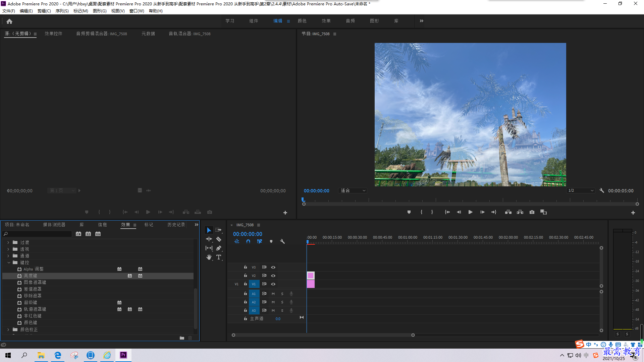Image resolution: width=644 pixels, height=362 pixels.
Task: Show more workspaces via double chevron
Action: (422, 21)
